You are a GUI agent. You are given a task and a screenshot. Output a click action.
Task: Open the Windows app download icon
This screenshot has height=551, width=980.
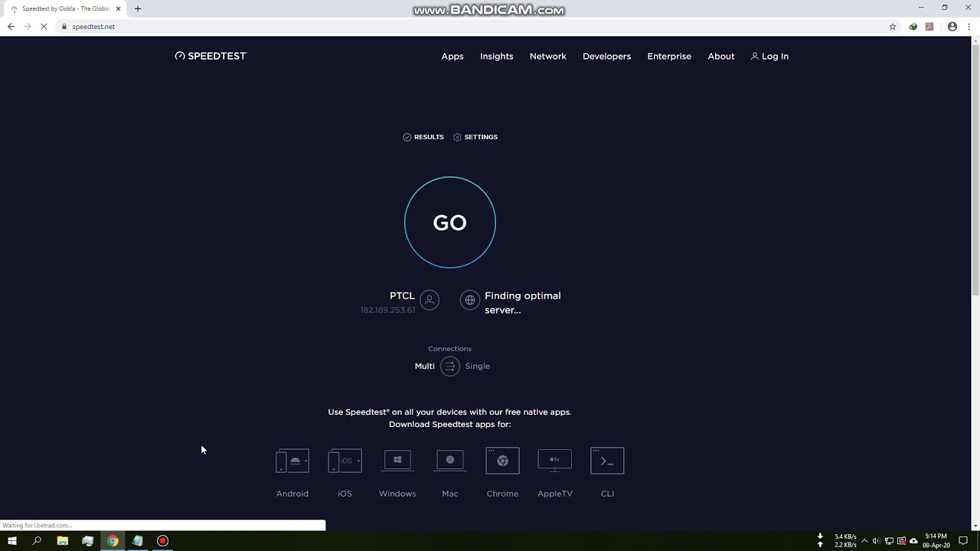pyautogui.click(x=397, y=461)
